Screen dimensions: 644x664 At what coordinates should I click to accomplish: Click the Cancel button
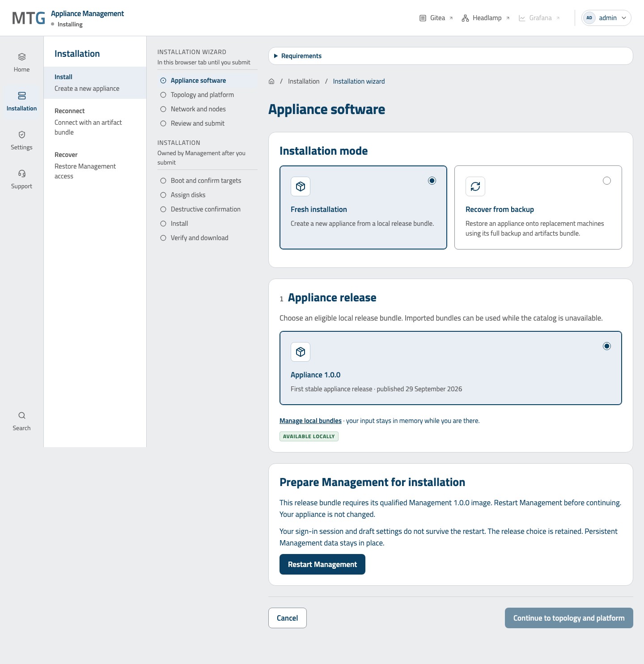pyautogui.click(x=288, y=618)
